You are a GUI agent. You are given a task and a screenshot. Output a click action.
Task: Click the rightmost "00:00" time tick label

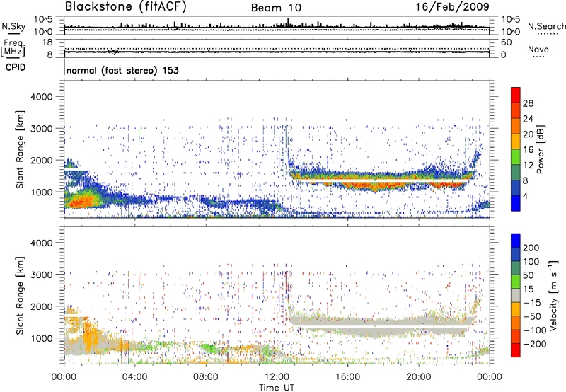click(x=489, y=377)
